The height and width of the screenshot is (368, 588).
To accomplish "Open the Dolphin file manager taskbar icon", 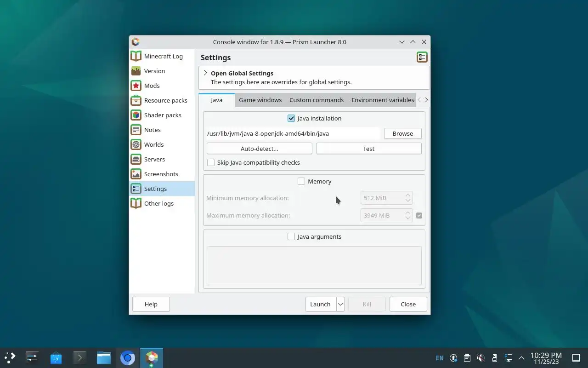I will [x=104, y=357].
